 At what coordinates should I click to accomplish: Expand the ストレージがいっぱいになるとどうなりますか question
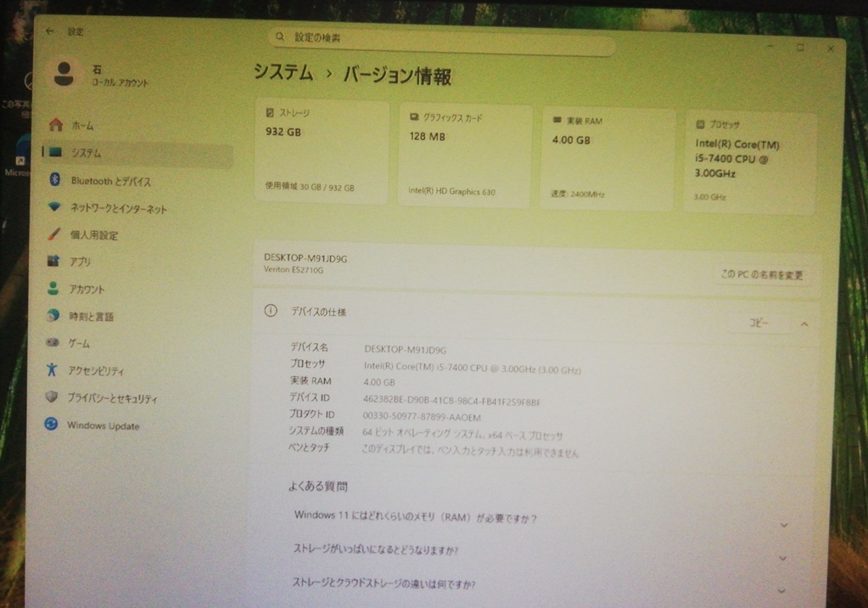point(781,559)
